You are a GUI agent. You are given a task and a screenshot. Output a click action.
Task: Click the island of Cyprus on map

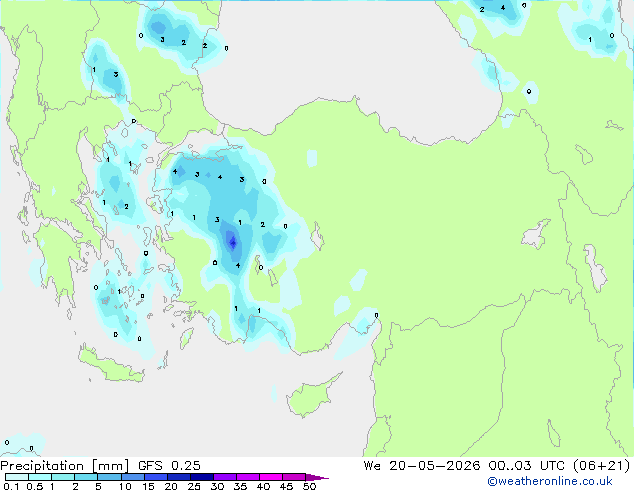pyautogui.click(x=311, y=397)
